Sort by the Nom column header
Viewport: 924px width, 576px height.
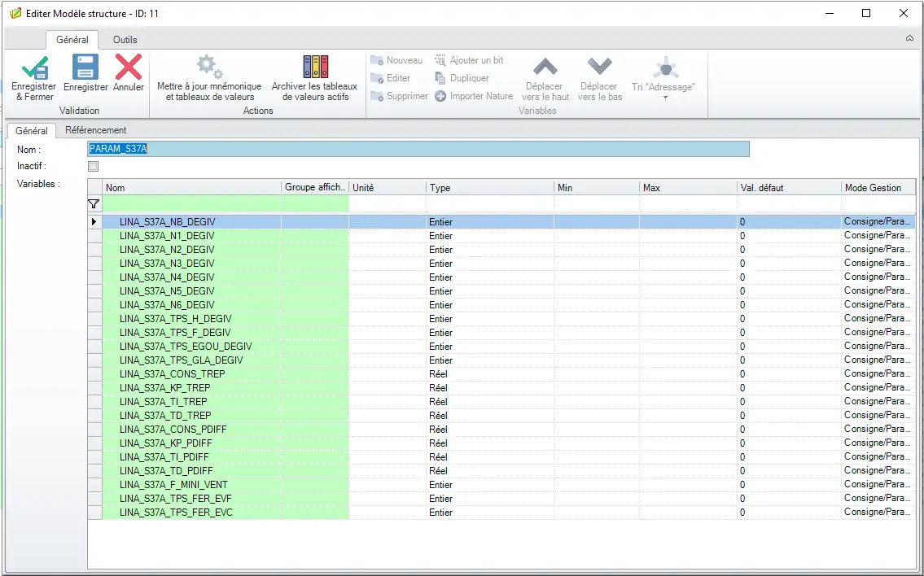(191, 187)
